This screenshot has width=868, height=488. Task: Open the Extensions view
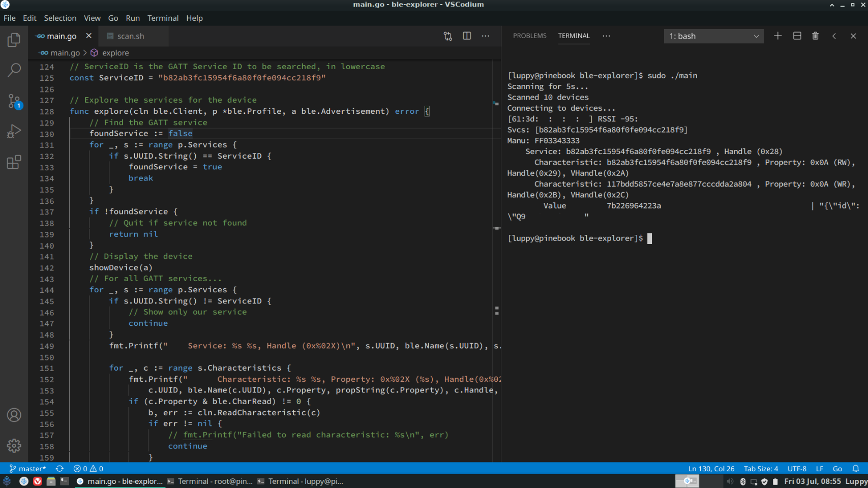[14, 162]
